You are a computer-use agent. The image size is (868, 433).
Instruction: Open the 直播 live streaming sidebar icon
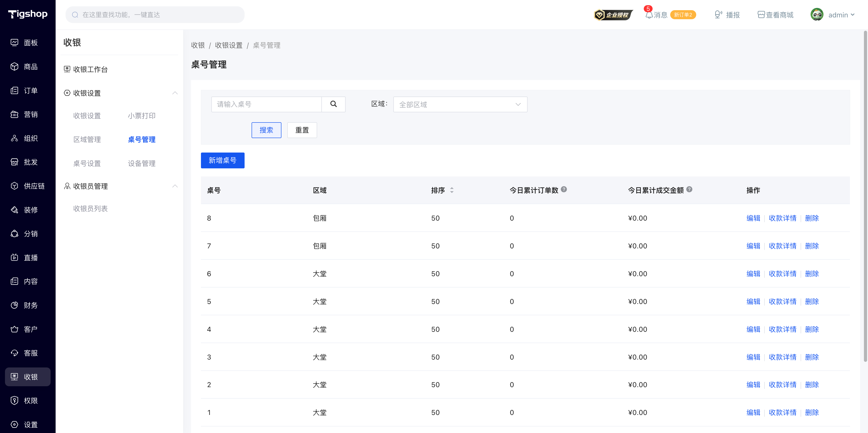click(x=14, y=257)
